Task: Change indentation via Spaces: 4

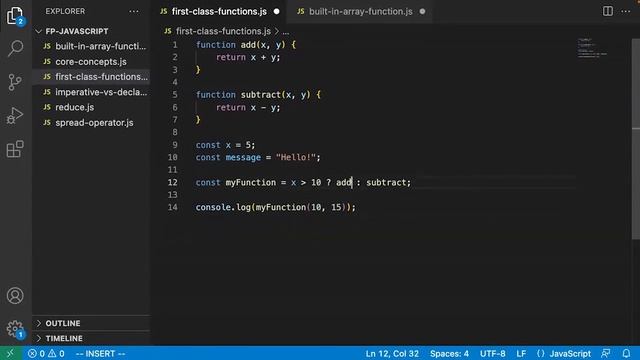Action: (x=449, y=353)
